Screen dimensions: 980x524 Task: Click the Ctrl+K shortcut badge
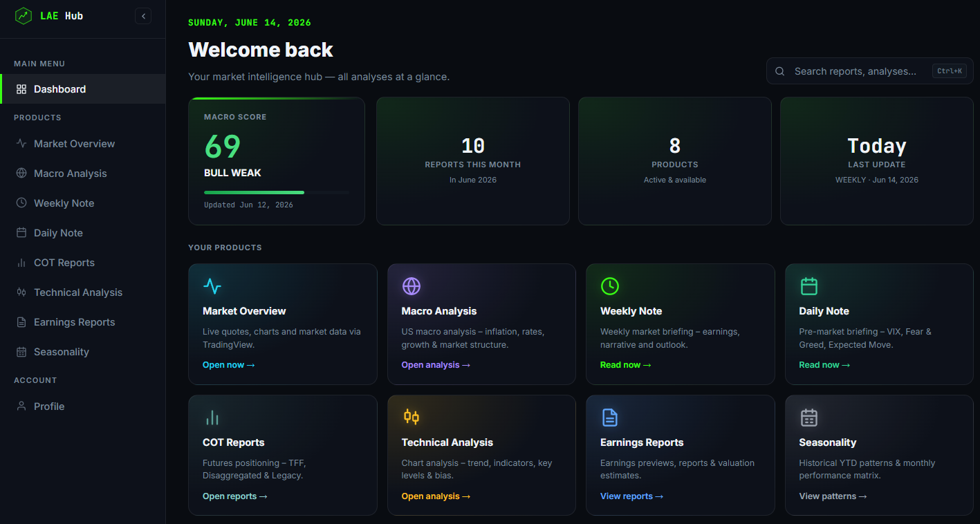point(949,71)
